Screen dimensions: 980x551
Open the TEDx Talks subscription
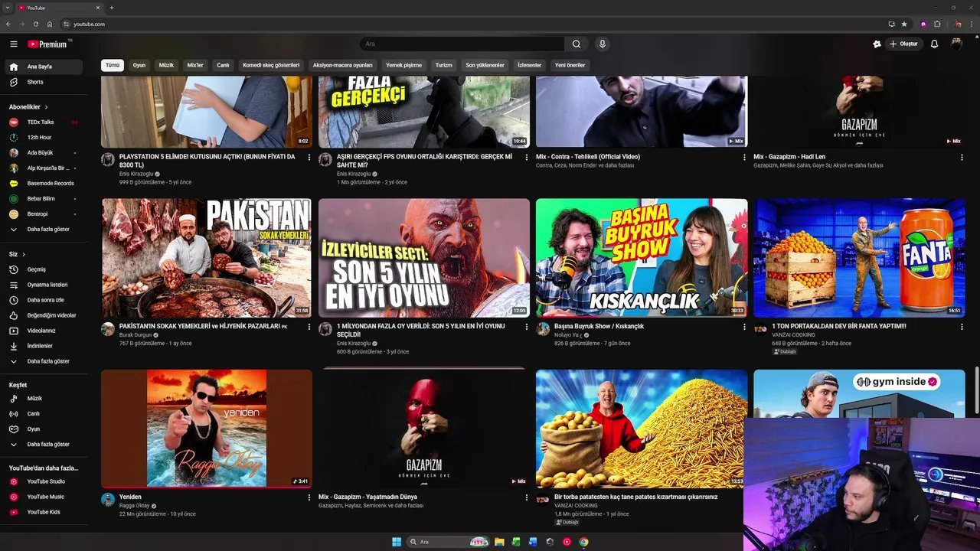[44, 122]
